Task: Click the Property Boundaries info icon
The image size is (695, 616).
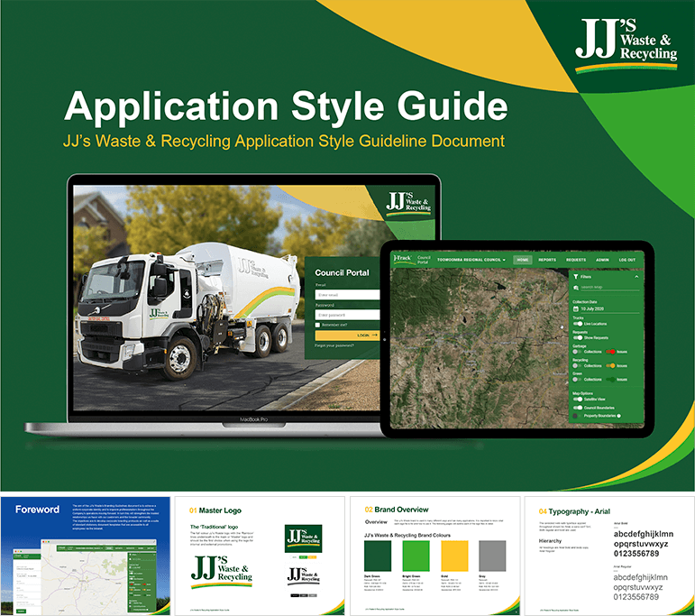Action: click(619, 416)
